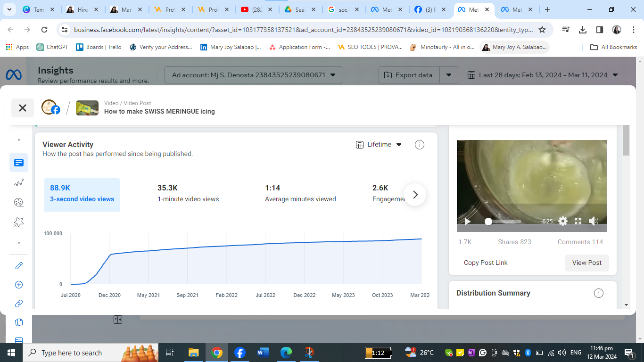Toggle the Chrome side panel
The width and height of the screenshot is (644, 362).
tap(600, 30)
